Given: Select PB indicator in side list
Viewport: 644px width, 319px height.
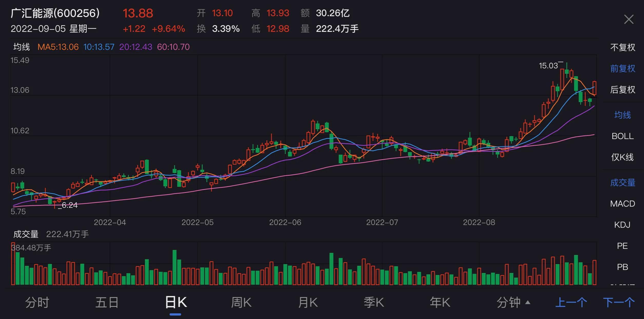Looking at the screenshot, I should point(622,267).
